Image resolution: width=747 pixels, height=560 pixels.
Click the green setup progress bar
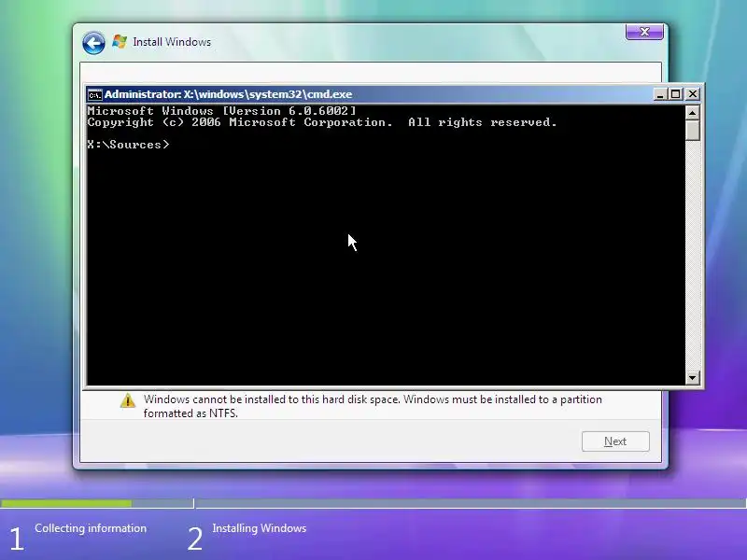point(65,503)
